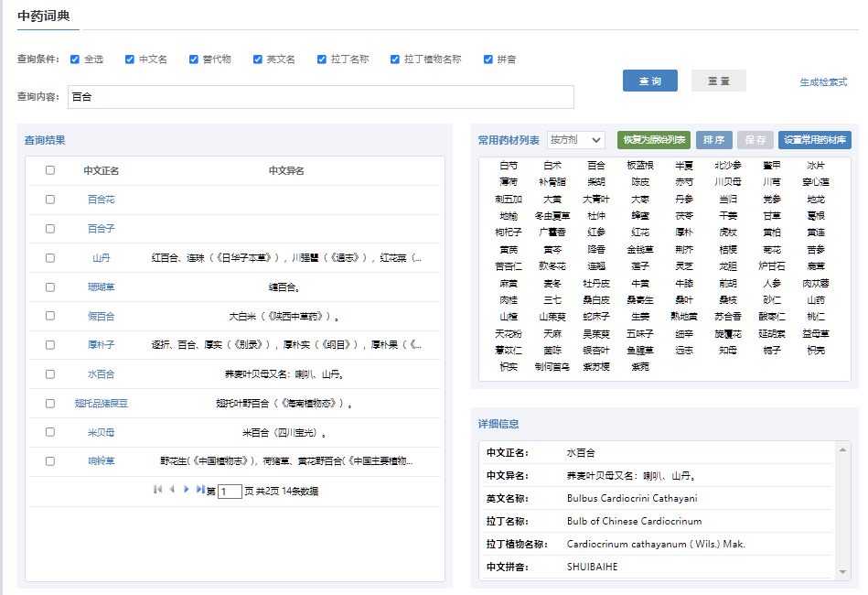Image resolution: width=868 pixels, height=595 pixels.
Task: Check the row checkbox for 百合花
Action: click(50, 200)
